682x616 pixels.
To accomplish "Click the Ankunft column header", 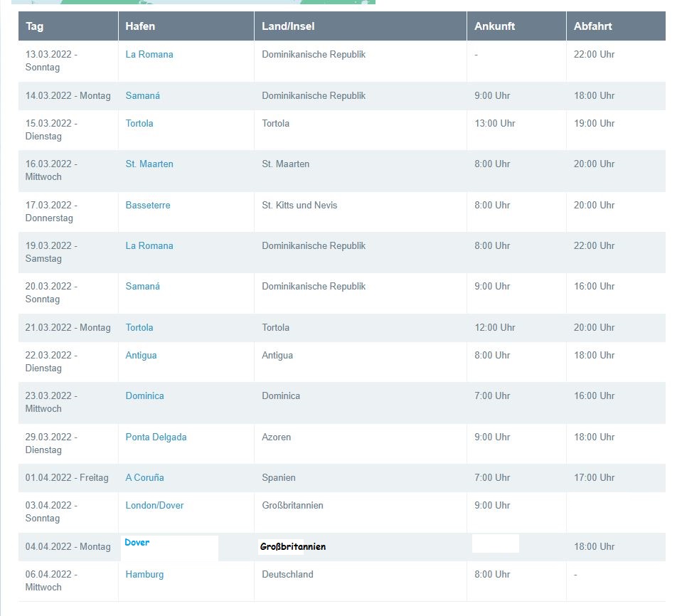I will coord(495,26).
